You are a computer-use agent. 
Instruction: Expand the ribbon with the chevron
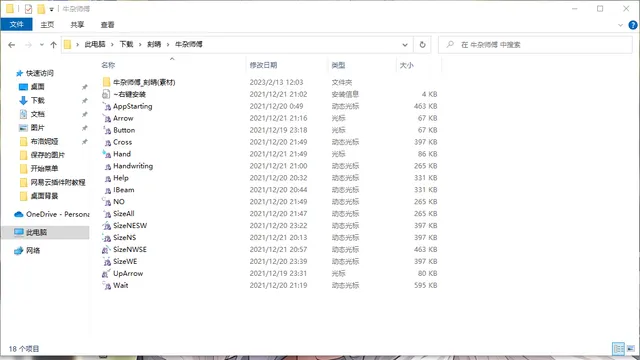click(x=620, y=25)
